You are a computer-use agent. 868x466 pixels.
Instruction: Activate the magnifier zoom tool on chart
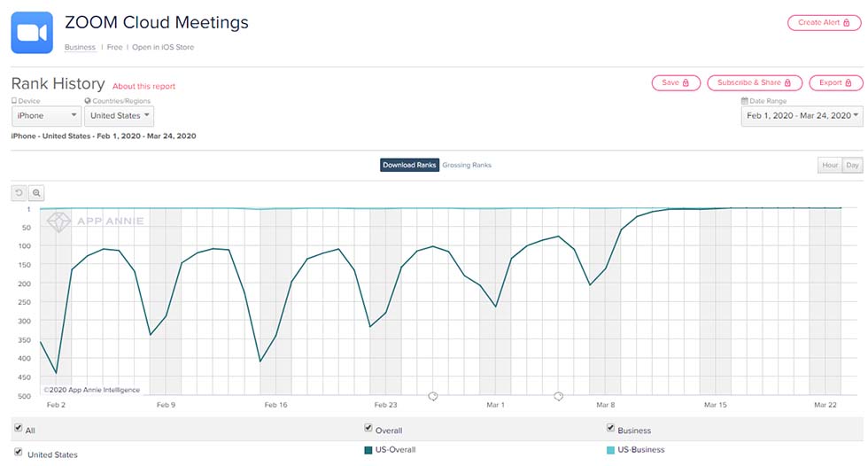[36, 192]
